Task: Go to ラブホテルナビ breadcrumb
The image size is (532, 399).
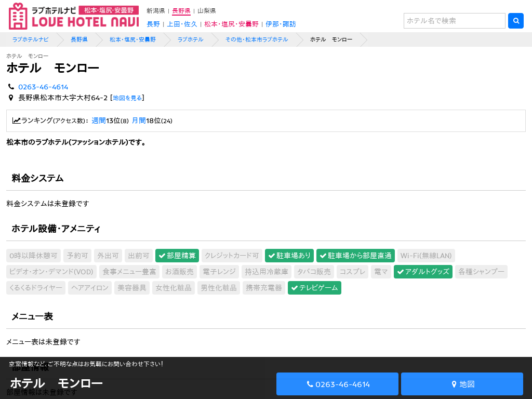Action: point(30,39)
